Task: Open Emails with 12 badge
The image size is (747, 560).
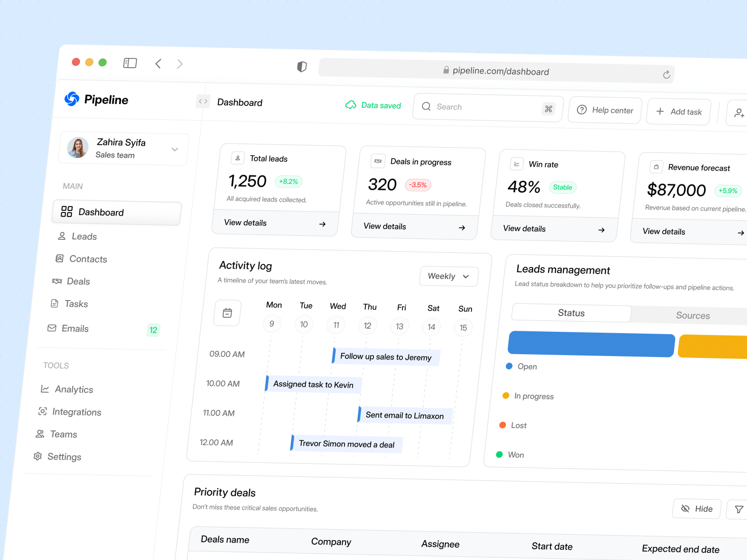Action: 104,329
